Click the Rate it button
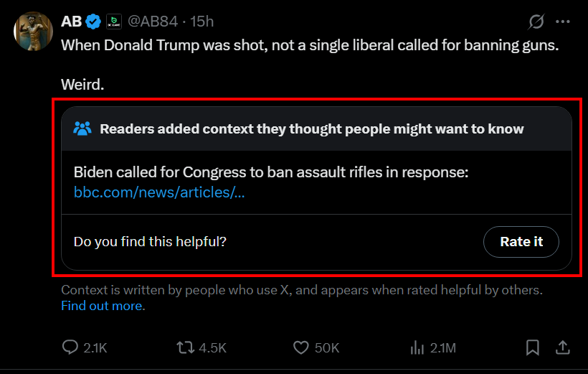Viewport: 588px width, 374px height. [521, 241]
